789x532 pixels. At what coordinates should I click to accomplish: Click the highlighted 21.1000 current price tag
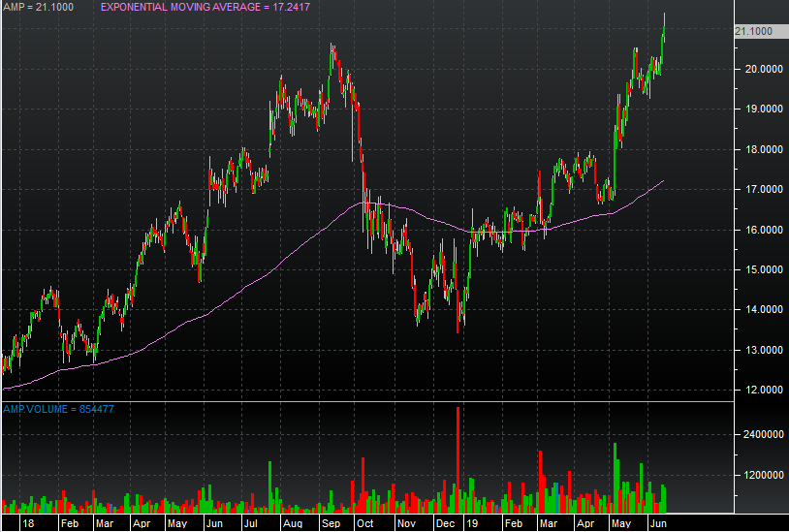coord(754,31)
